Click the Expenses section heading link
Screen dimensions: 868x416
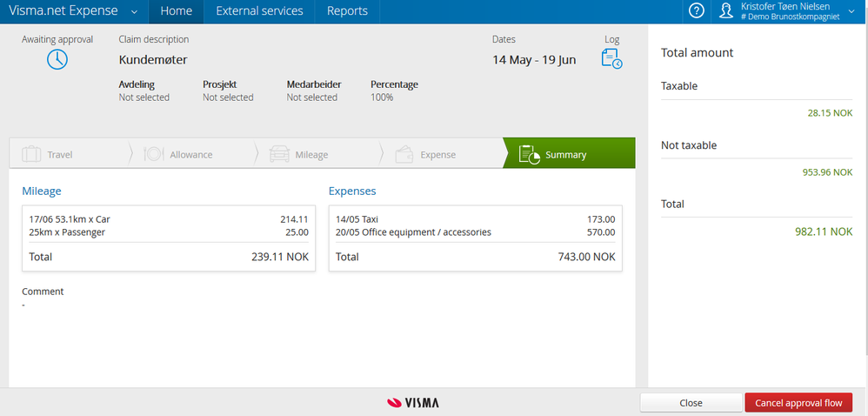(x=352, y=191)
